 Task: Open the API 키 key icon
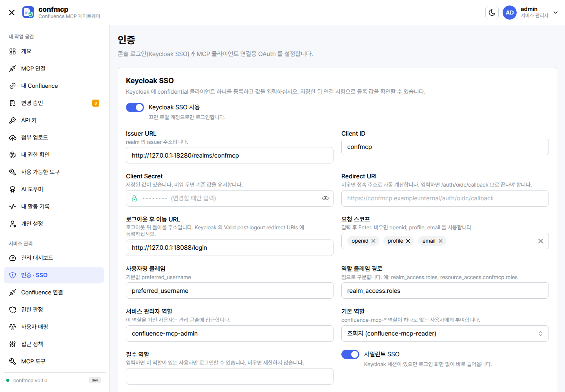pyautogui.click(x=13, y=120)
